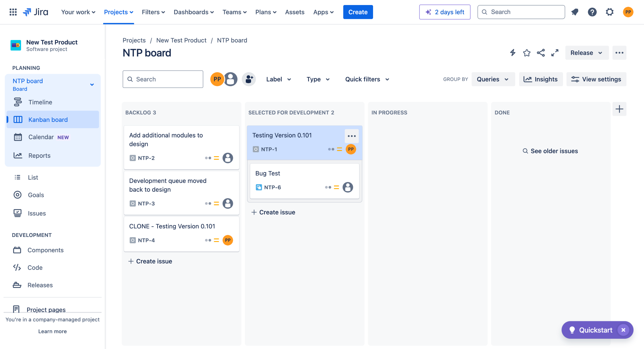Add a new column with plus icon

[x=619, y=109]
